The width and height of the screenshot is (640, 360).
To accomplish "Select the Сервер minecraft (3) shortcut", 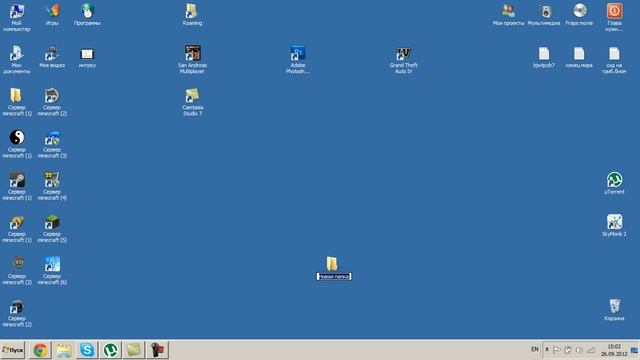I will tap(52, 138).
